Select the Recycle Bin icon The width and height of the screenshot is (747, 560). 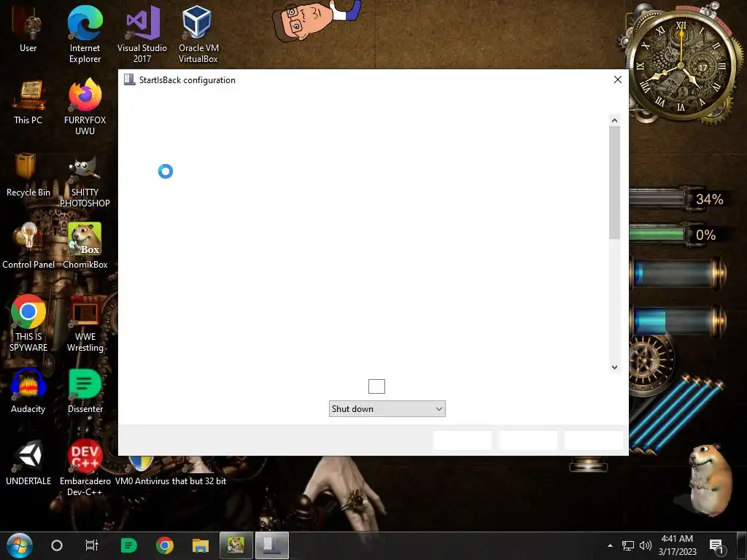point(28,175)
